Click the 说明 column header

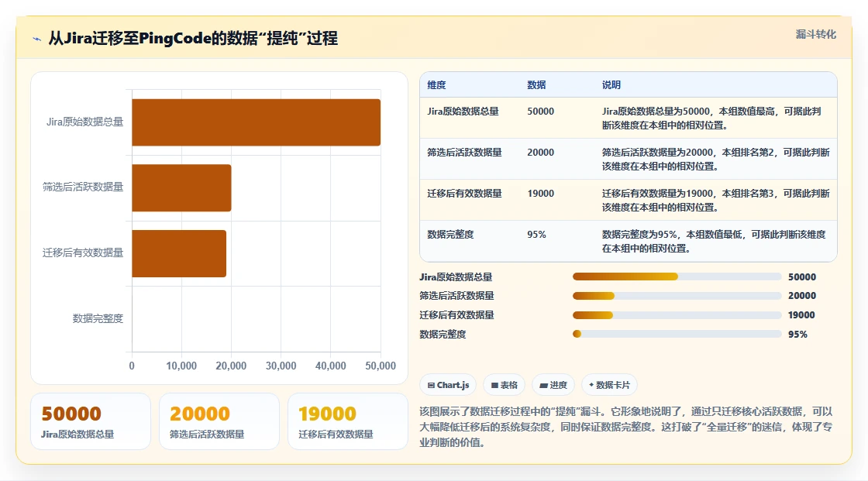point(611,84)
